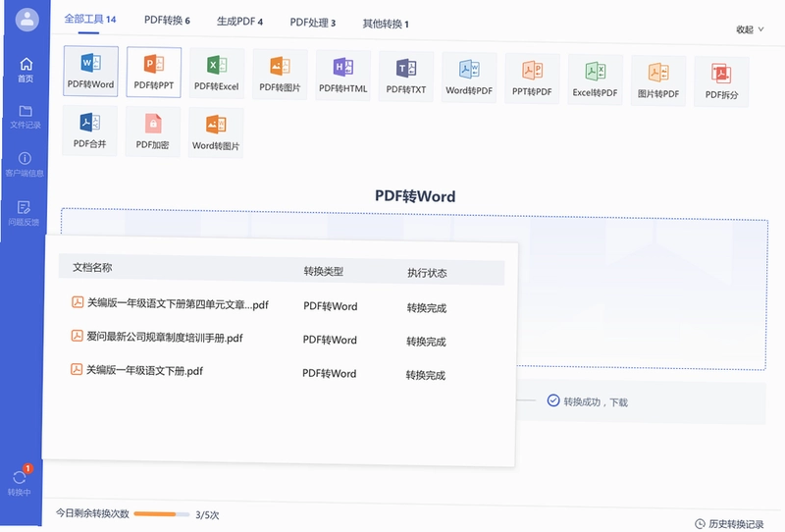Switch to the 生成PDF tab
Screen dimensions: 785x532
(x=239, y=21)
